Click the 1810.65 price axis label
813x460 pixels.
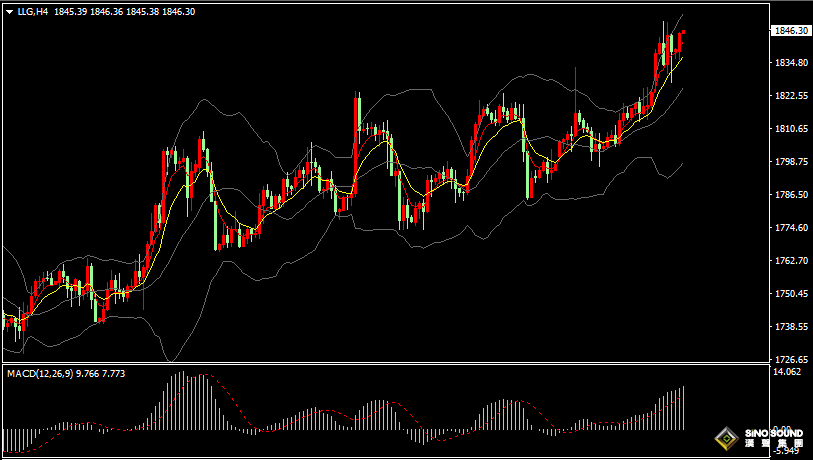click(790, 129)
